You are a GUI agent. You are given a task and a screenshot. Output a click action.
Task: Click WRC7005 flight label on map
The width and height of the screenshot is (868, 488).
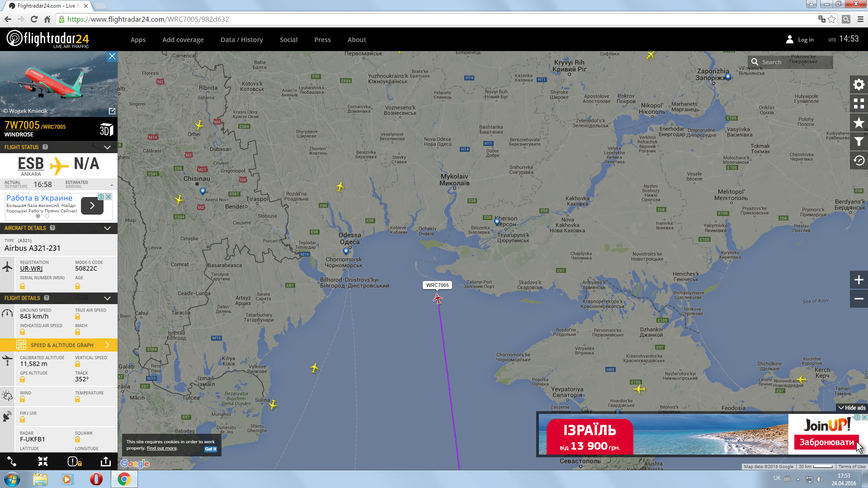click(x=437, y=285)
